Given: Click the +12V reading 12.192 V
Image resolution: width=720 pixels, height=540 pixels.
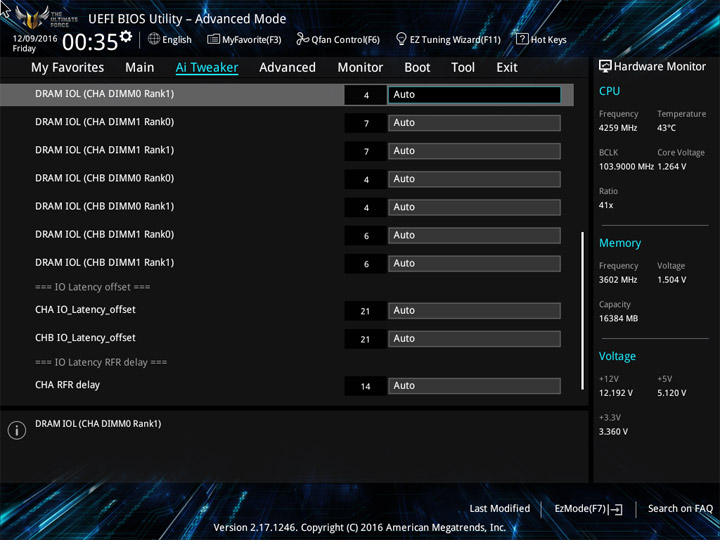Looking at the screenshot, I should pyautogui.click(x=615, y=393).
